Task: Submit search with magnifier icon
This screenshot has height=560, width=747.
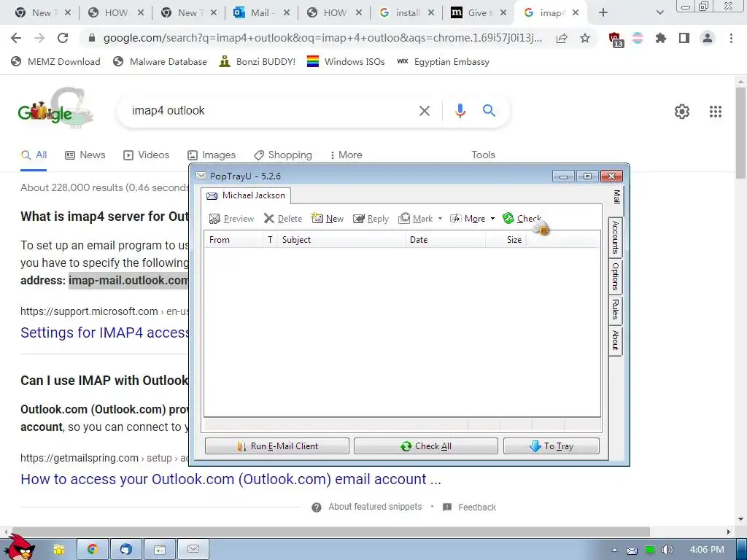Action: 489,111
